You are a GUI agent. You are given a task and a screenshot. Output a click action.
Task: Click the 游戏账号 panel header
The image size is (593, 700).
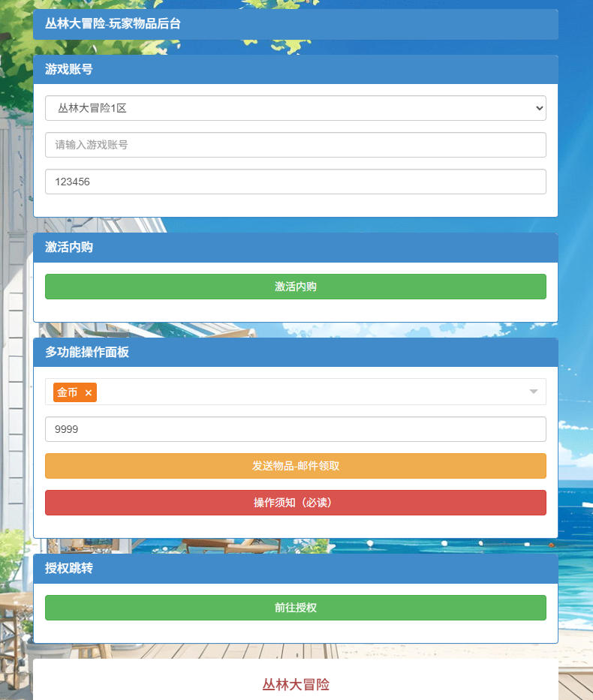pos(69,69)
